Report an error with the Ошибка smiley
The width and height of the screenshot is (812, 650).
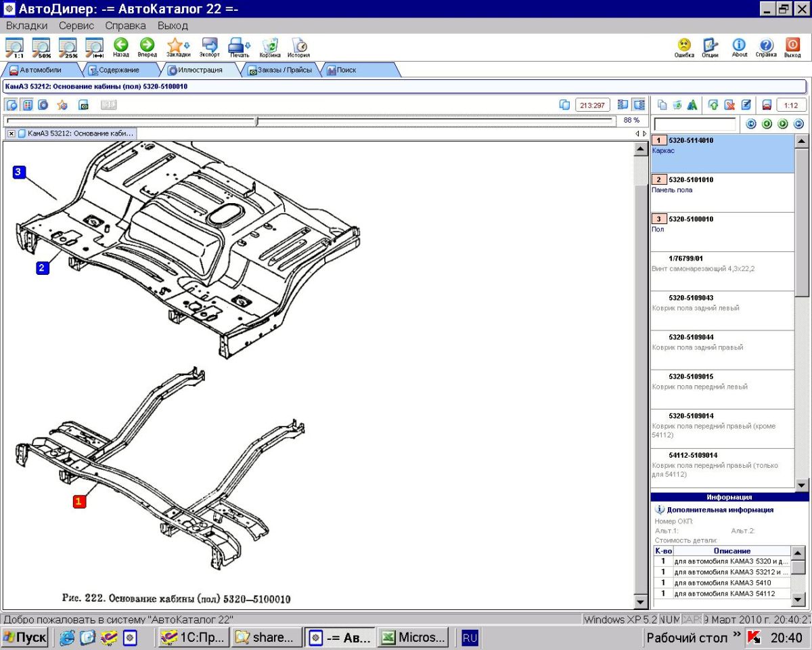pyautogui.click(x=684, y=47)
